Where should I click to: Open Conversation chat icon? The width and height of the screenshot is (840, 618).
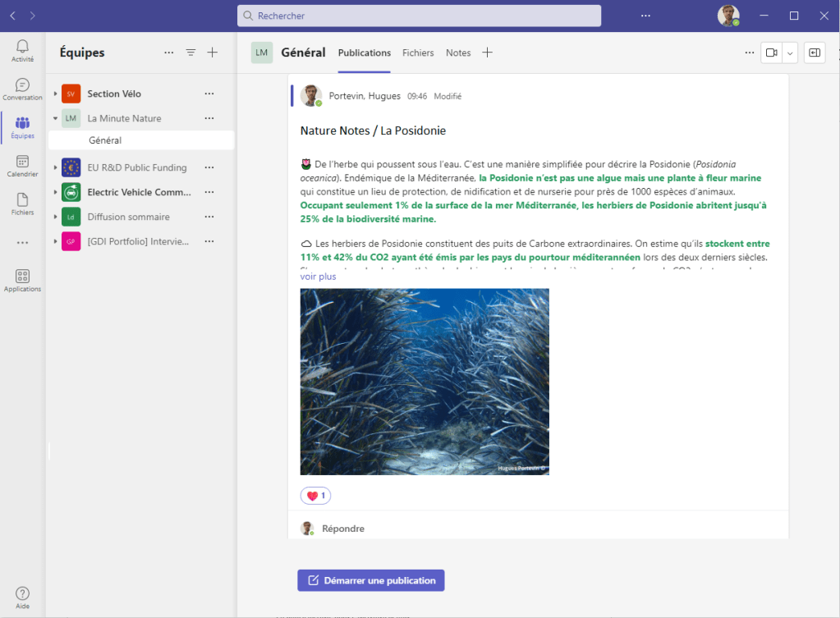click(x=22, y=89)
